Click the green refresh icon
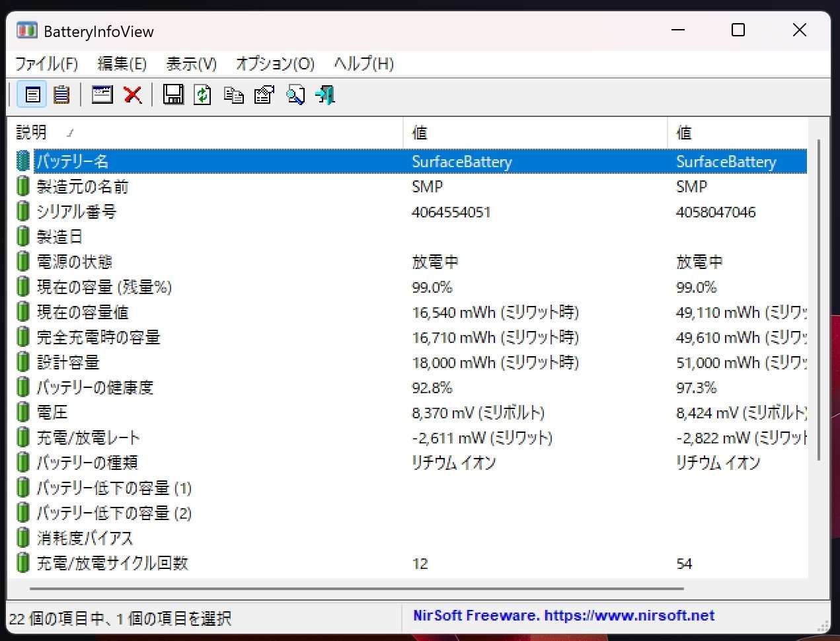840x641 pixels. 203,95
